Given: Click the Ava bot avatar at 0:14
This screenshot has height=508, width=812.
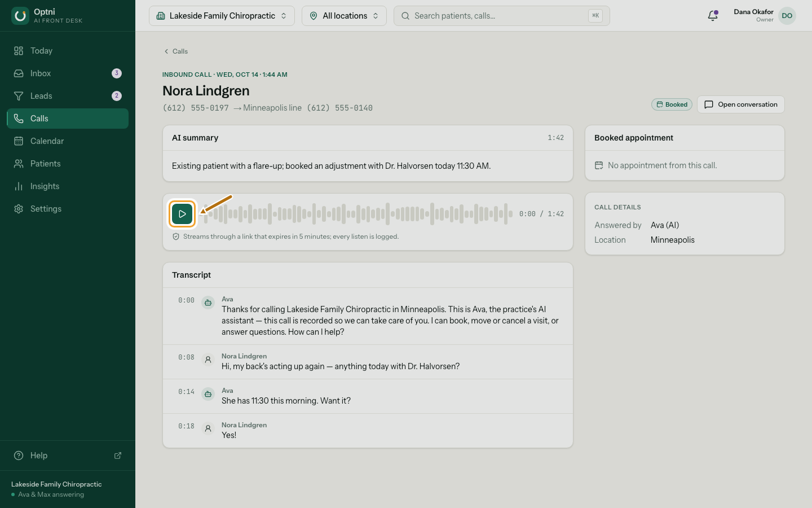Looking at the screenshot, I should coord(208,394).
